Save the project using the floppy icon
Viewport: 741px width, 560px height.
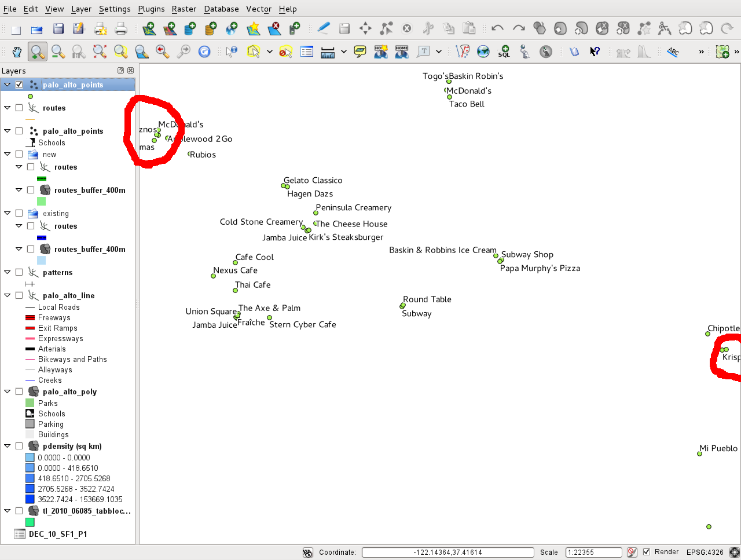pyautogui.click(x=58, y=28)
